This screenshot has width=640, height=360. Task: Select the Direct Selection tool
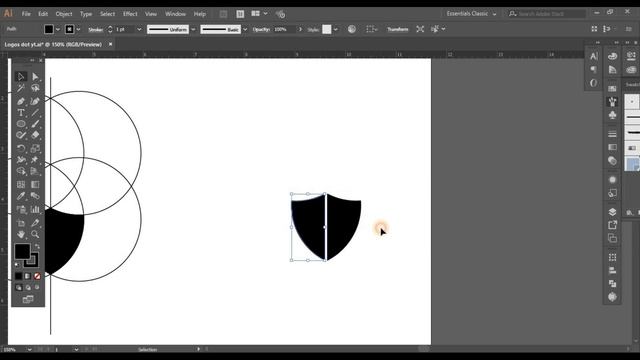35,77
